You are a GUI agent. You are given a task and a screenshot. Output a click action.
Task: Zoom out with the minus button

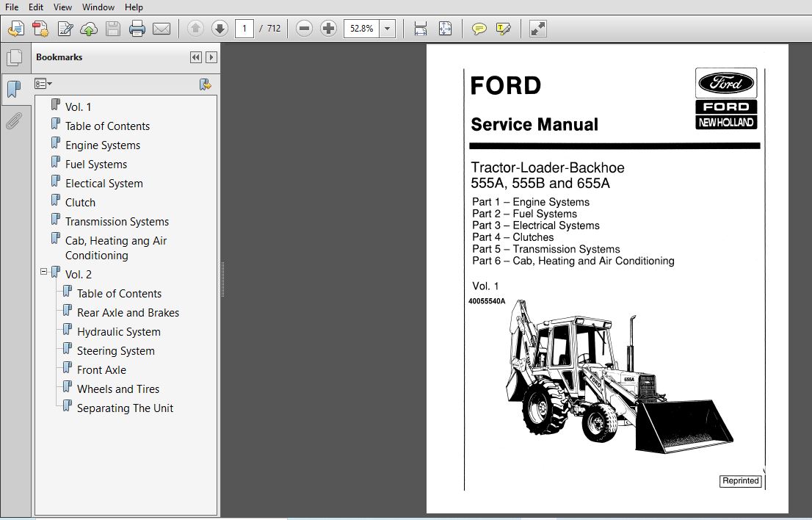(304, 29)
